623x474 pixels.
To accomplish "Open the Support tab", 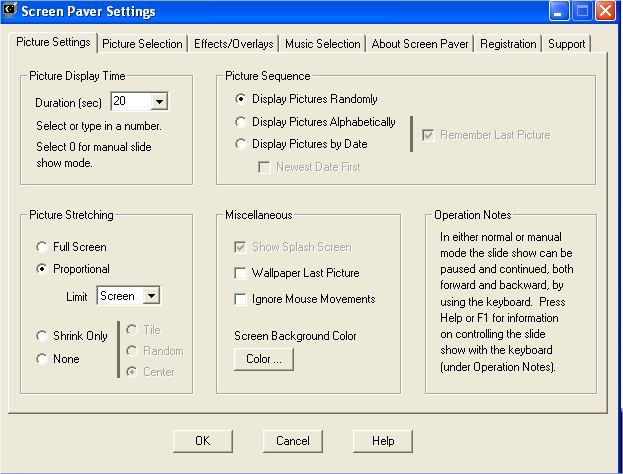I will click(x=567, y=44).
